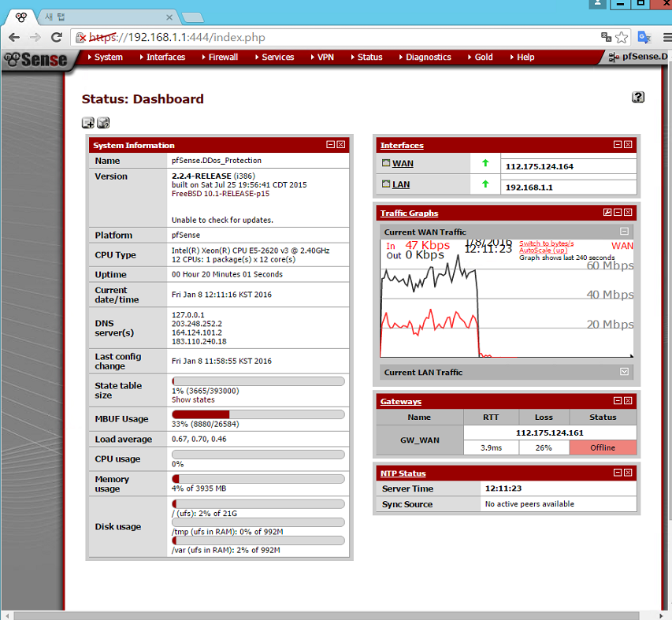672x620 pixels.
Task: Click the WAN interface icon
Action: coord(386,163)
